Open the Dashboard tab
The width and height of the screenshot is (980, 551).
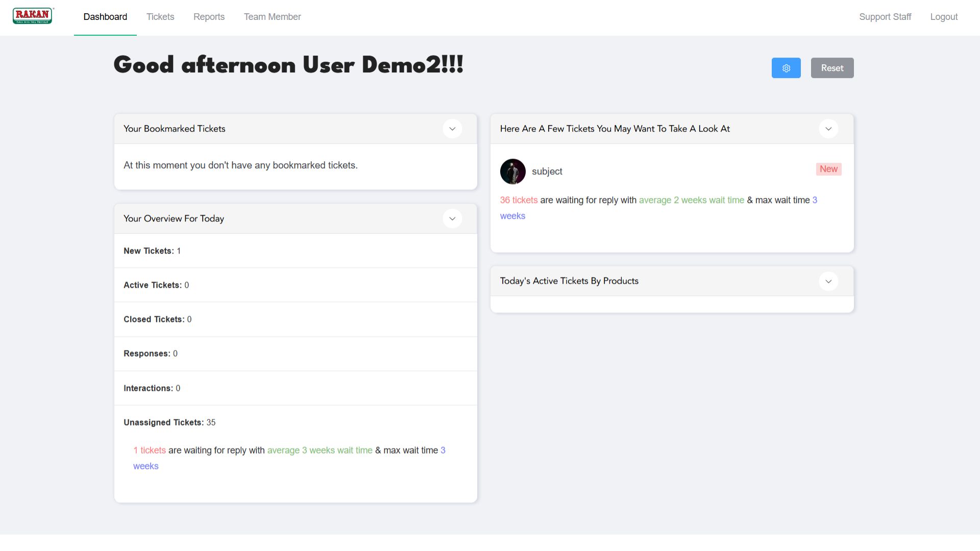[105, 17]
